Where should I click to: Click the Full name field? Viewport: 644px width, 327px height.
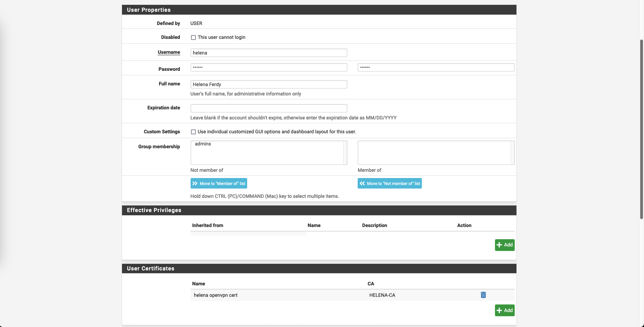[269, 84]
